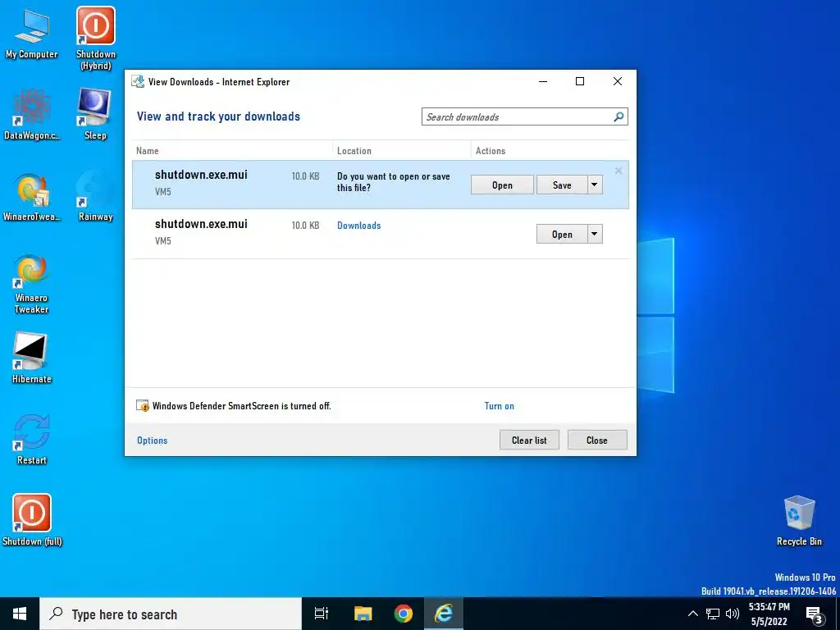
Task: Click the Location column header
Action: [x=401, y=151]
